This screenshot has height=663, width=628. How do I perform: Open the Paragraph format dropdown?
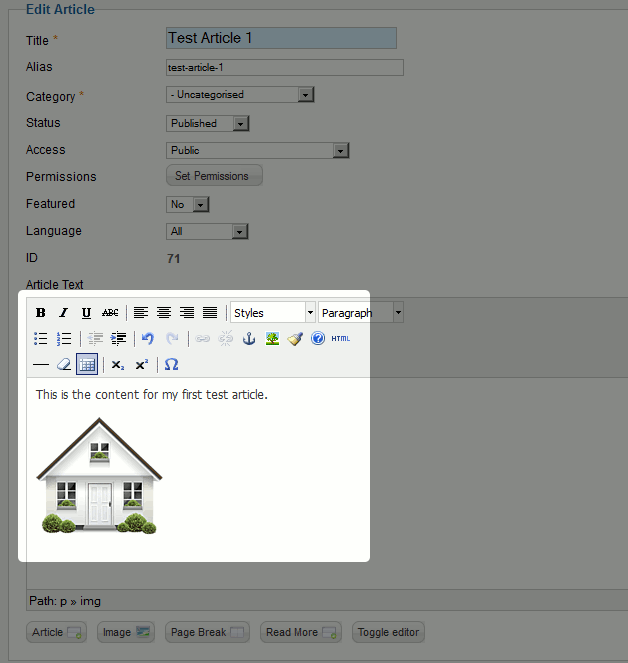[361, 313]
